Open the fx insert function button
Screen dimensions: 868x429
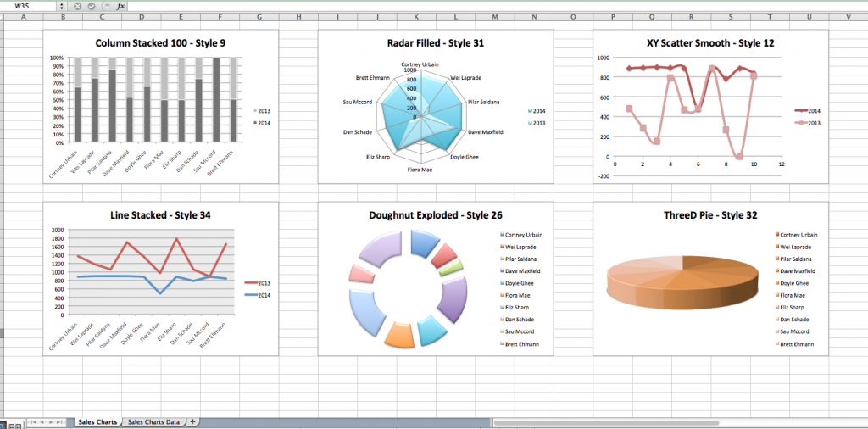(x=120, y=6)
